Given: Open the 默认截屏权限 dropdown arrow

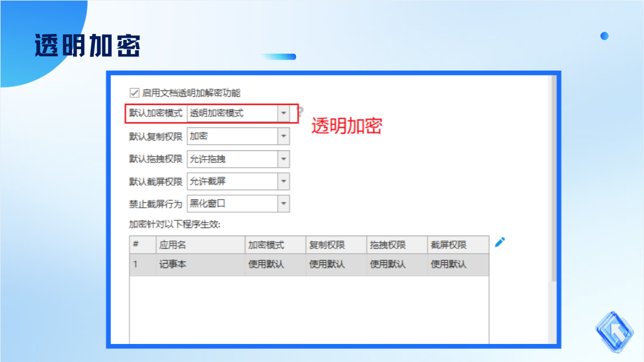Looking at the screenshot, I should click(283, 182).
